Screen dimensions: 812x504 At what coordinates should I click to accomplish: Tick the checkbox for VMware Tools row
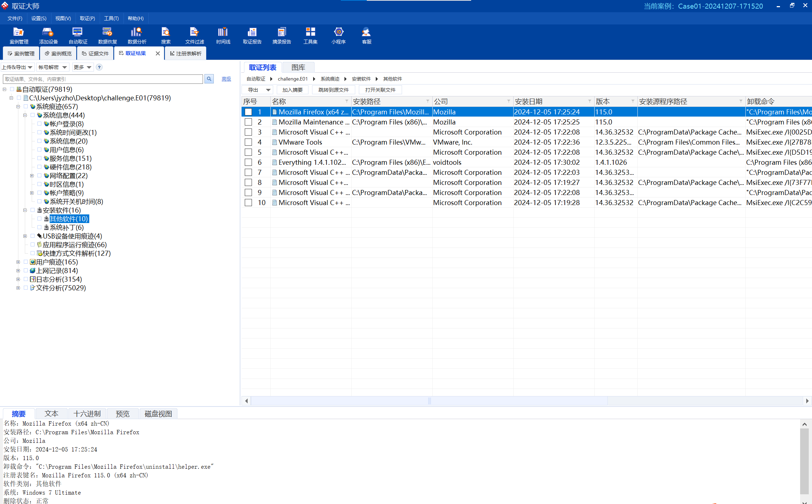248,142
